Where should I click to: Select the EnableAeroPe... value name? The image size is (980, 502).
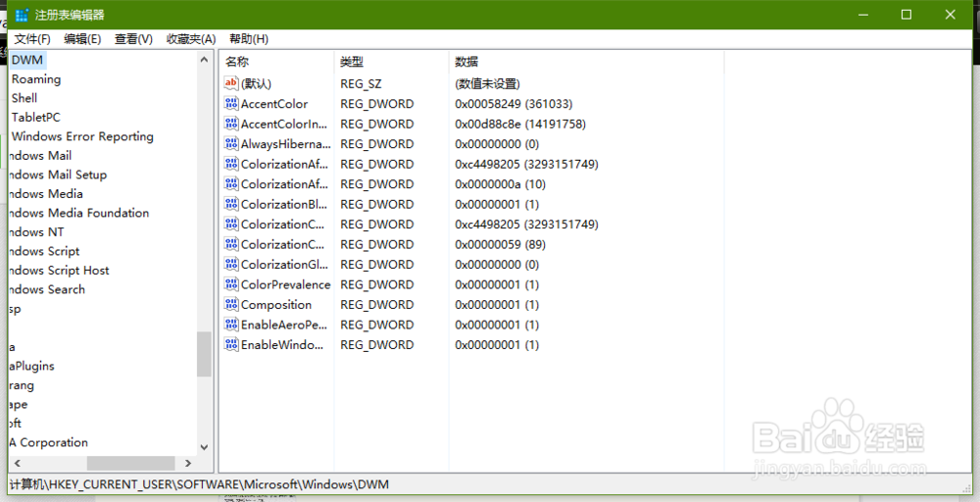(x=284, y=326)
